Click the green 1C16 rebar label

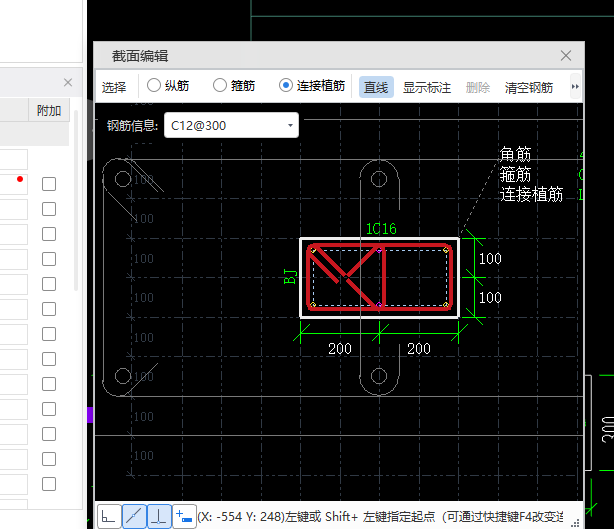(x=381, y=229)
